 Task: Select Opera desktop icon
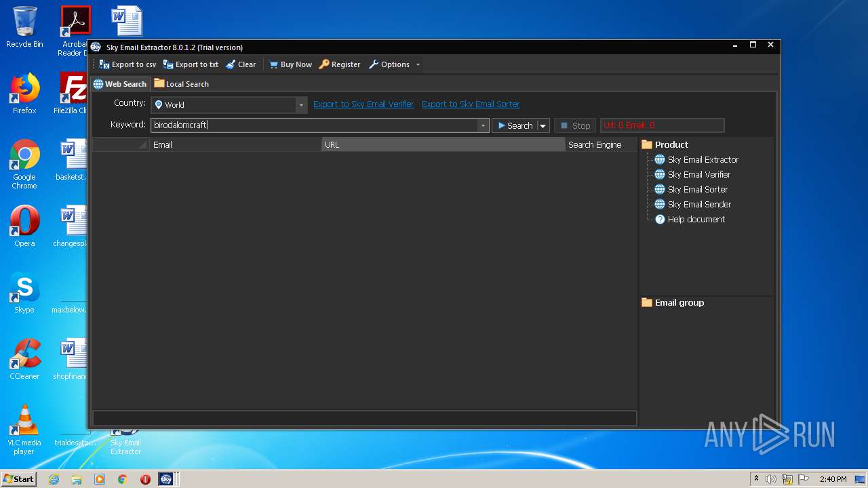click(x=24, y=226)
